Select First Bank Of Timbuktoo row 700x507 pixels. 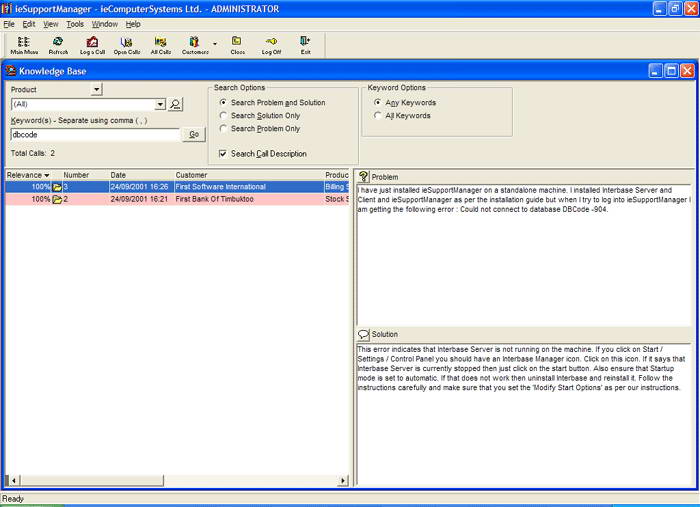click(x=177, y=199)
